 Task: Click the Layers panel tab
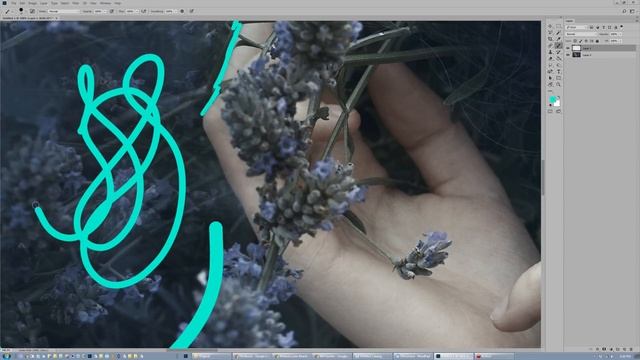569,21
